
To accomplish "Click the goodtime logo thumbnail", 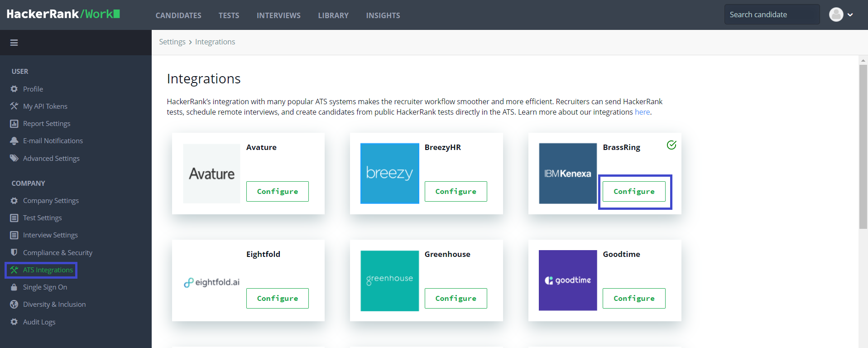I will tap(568, 280).
